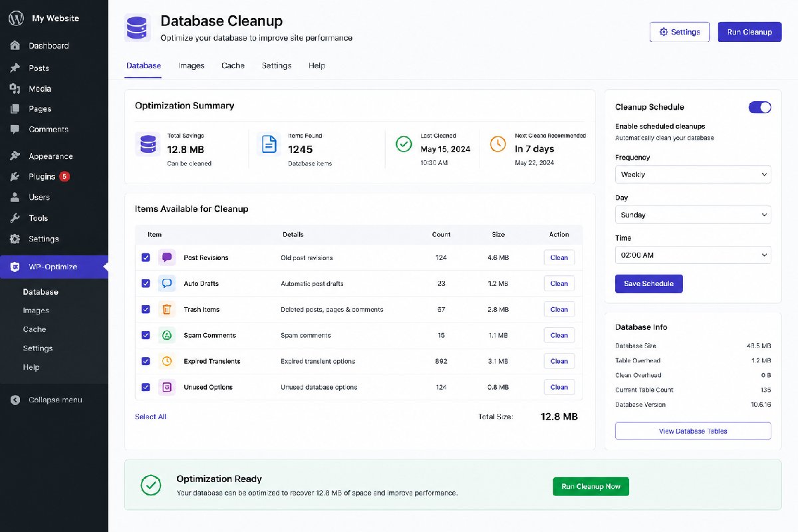Viewport: 798px width, 532px height.
Task: Click the Users person icon
Action: pyautogui.click(x=15, y=198)
